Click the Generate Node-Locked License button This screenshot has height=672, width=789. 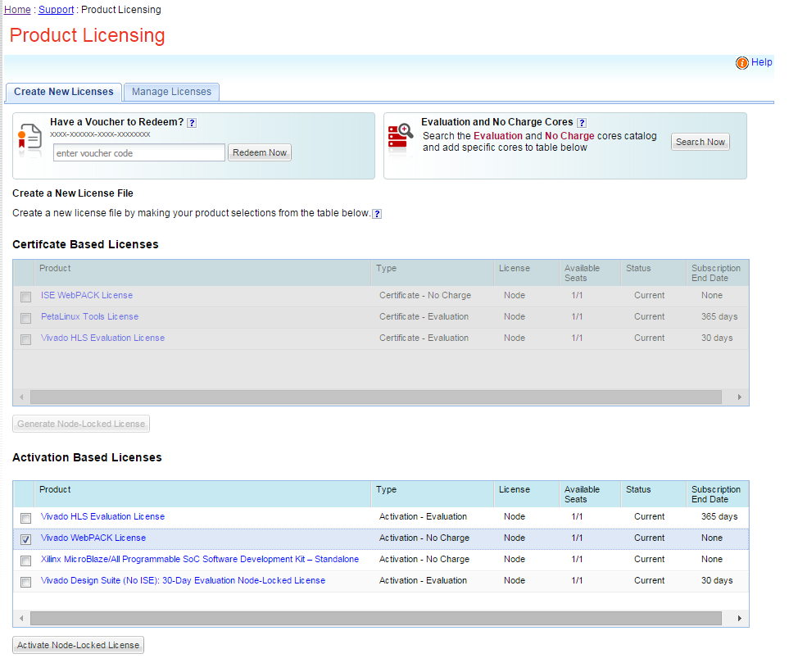tap(81, 424)
